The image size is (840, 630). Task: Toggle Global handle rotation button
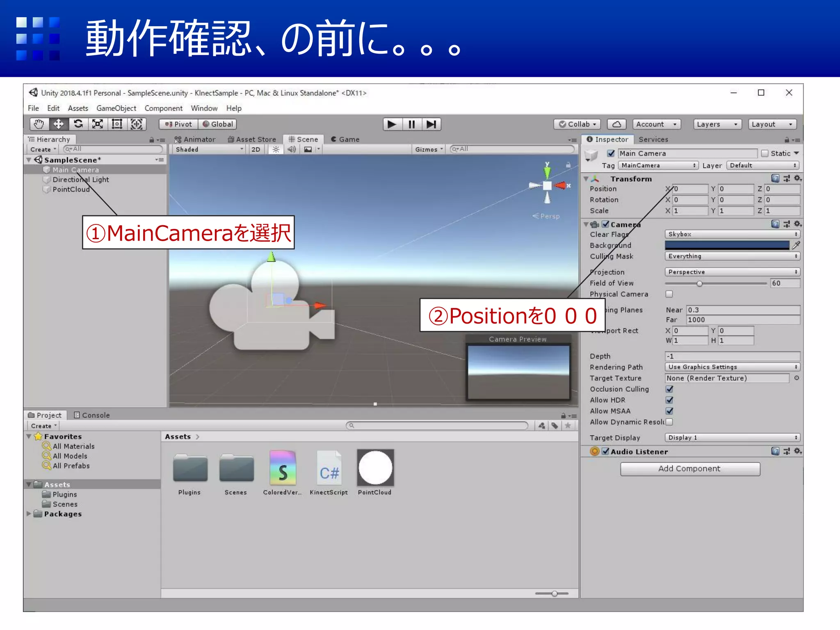(x=218, y=124)
